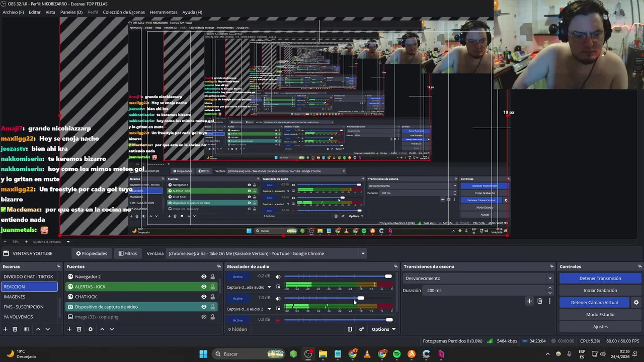Screen dimensions: 644x362
Task: Undock the Mezclador de audio panel icon
Action: pos(395,266)
